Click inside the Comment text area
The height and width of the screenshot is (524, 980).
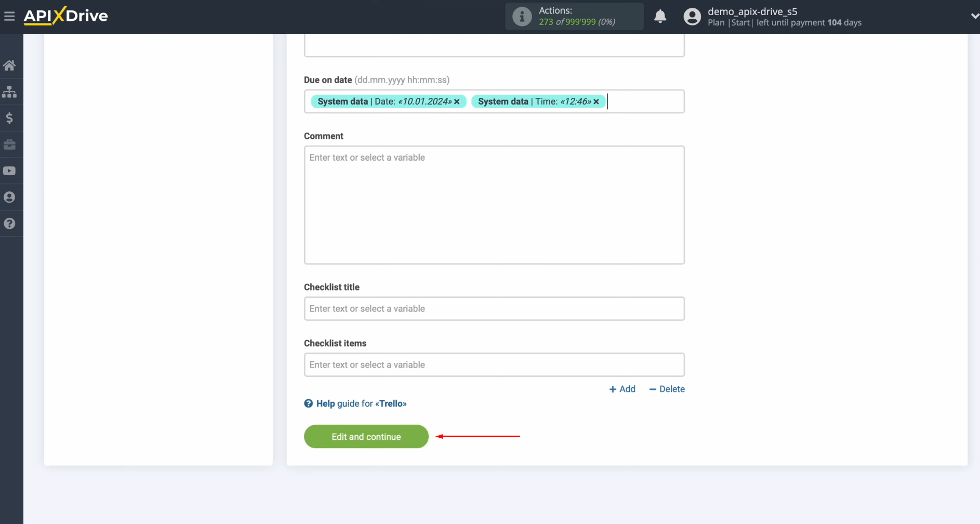[494, 205]
